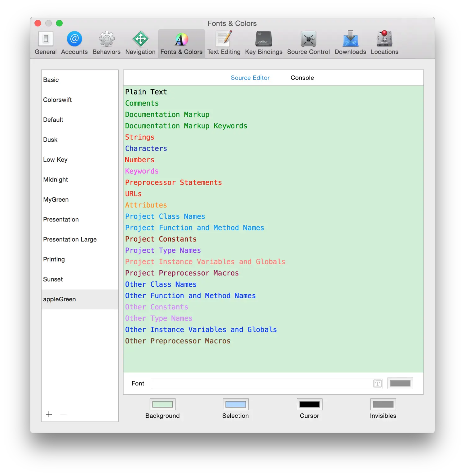Select the Strings syntax row
Image resolution: width=465 pixels, height=476 pixels.
point(273,137)
